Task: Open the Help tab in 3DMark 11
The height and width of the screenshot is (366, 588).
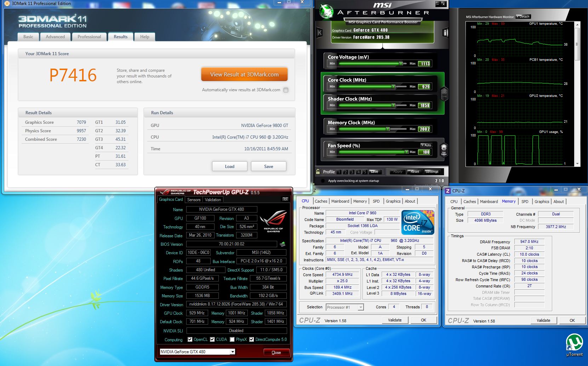Action: (x=144, y=37)
